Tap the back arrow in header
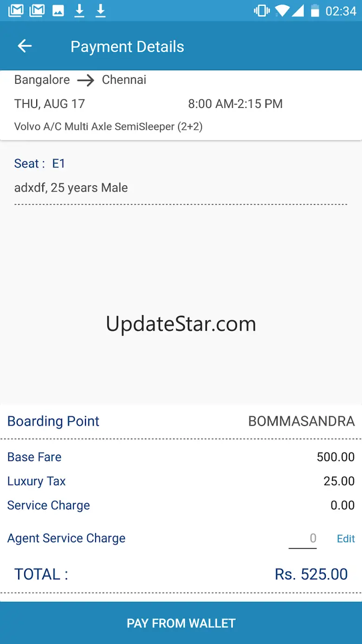Image resolution: width=362 pixels, height=644 pixels. pos(25,46)
